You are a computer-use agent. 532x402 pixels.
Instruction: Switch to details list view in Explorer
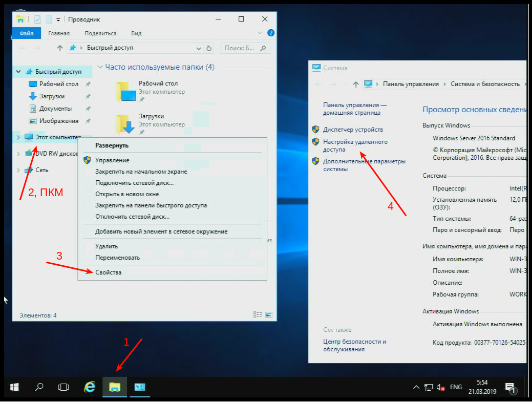[258, 315]
